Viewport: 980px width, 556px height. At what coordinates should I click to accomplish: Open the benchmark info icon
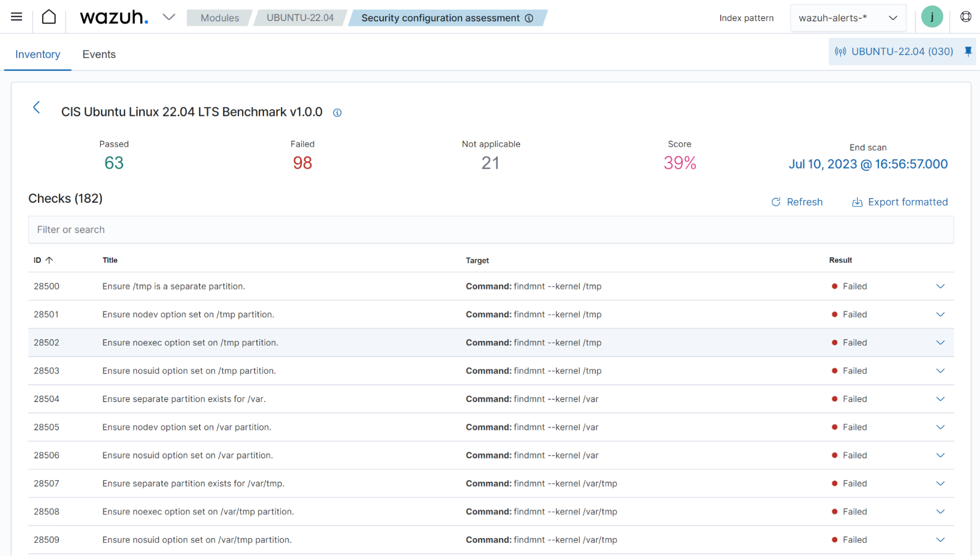click(x=337, y=113)
